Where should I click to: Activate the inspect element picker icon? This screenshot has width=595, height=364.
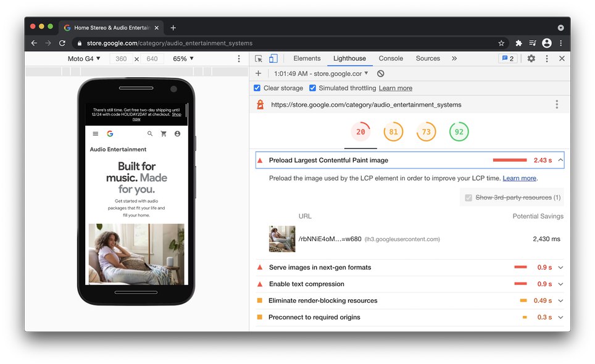pos(259,59)
